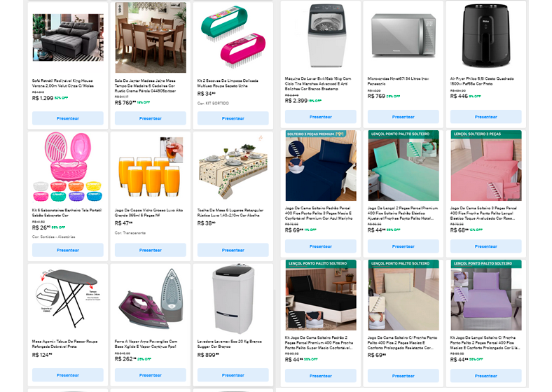Open the lilac bed sheet product image
This screenshot has width=552, height=392.
point(486,295)
